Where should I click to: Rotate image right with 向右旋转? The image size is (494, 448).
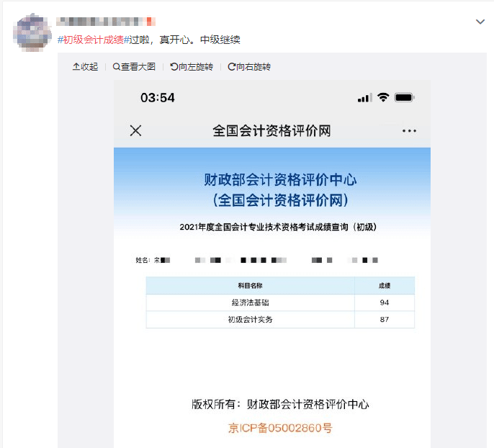[x=249, y=67]
